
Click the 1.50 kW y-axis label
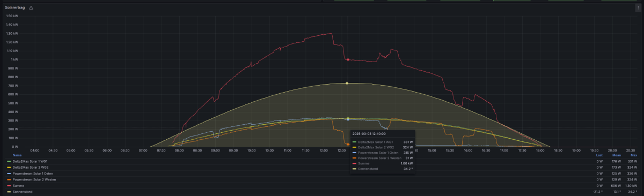point(12,16)
